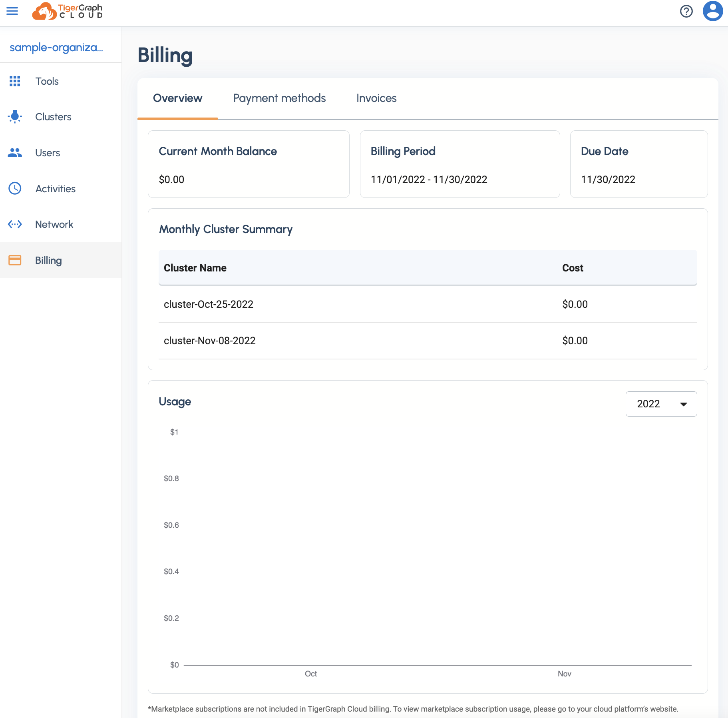Screen dimensions: 728x718
Task: Click the cluster-Nov-08-2022 row
Action: [210, 340]
